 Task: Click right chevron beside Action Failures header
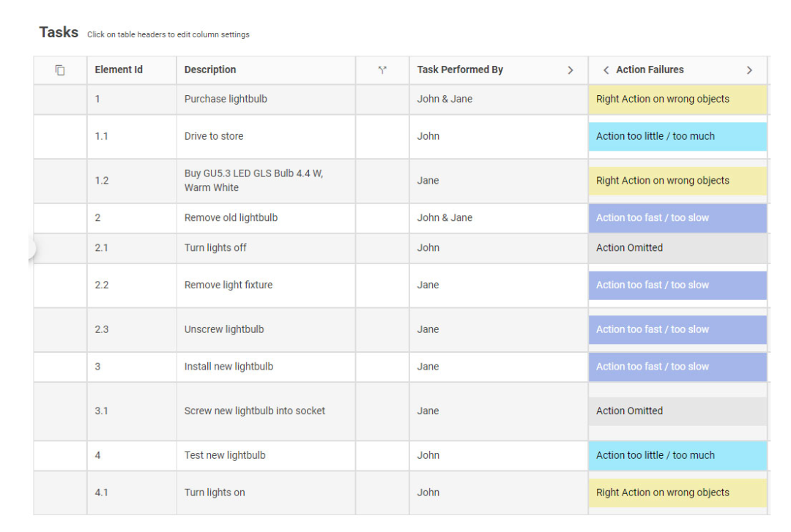pos(749,70)
